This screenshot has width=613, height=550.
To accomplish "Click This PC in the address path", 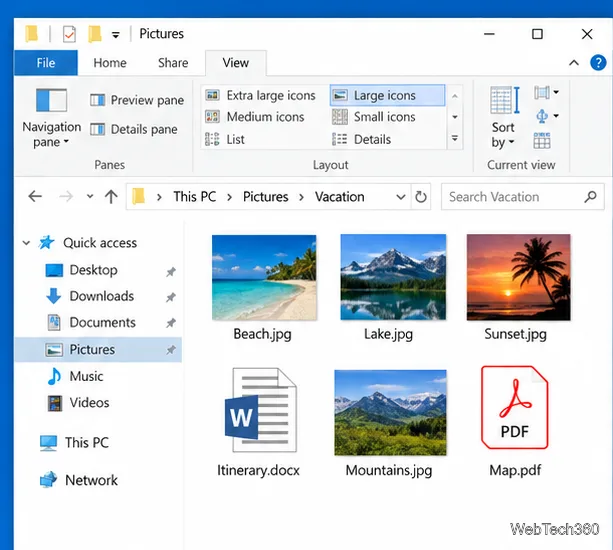I will 195,197.
